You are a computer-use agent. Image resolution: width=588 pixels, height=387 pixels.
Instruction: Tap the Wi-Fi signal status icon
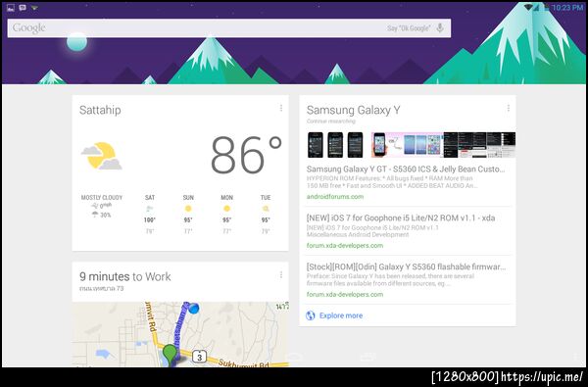(529, 7)
